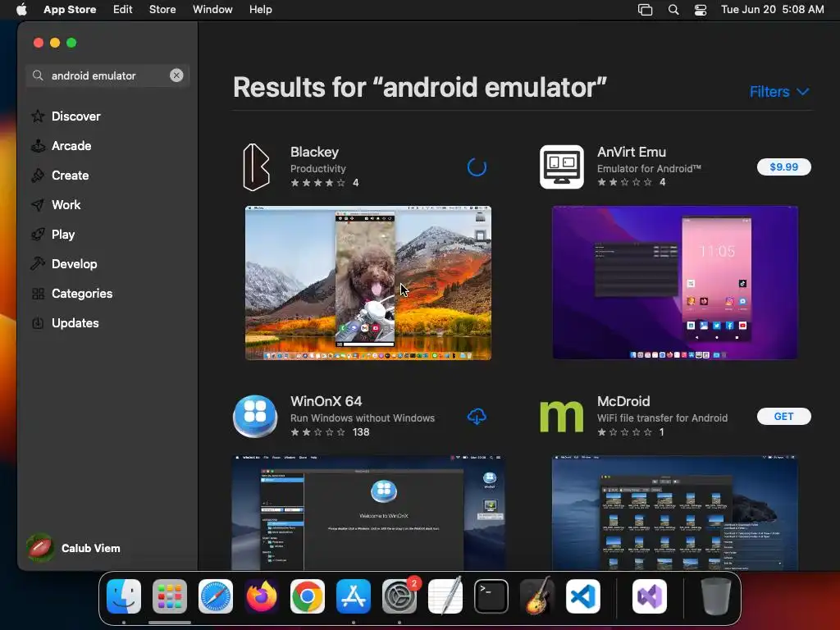Click Stage Manager icon in menu bar
The image size is (840, 630).
click(x=645, y=10)
